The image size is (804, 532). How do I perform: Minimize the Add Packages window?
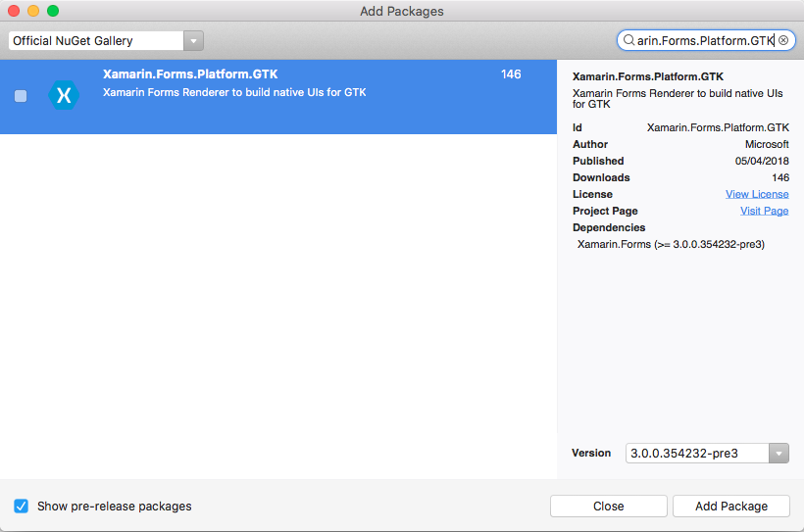pos(33,11)
